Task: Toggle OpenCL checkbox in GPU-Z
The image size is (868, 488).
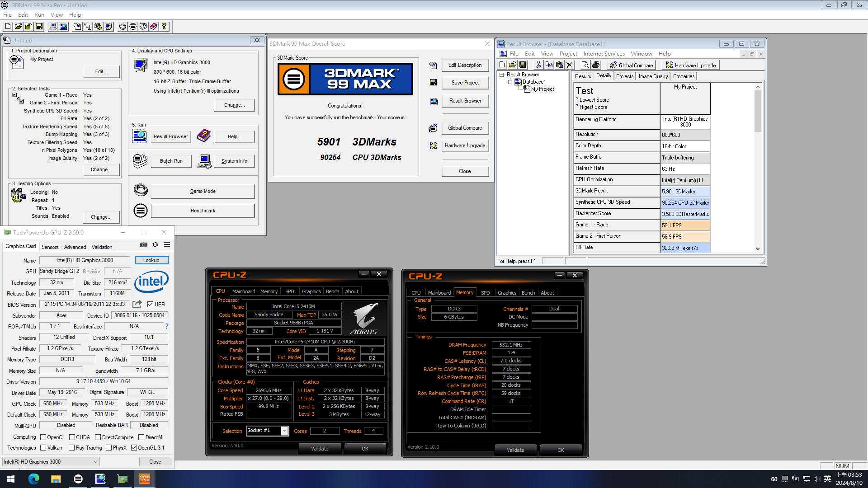Action: [x=43, y=437]
